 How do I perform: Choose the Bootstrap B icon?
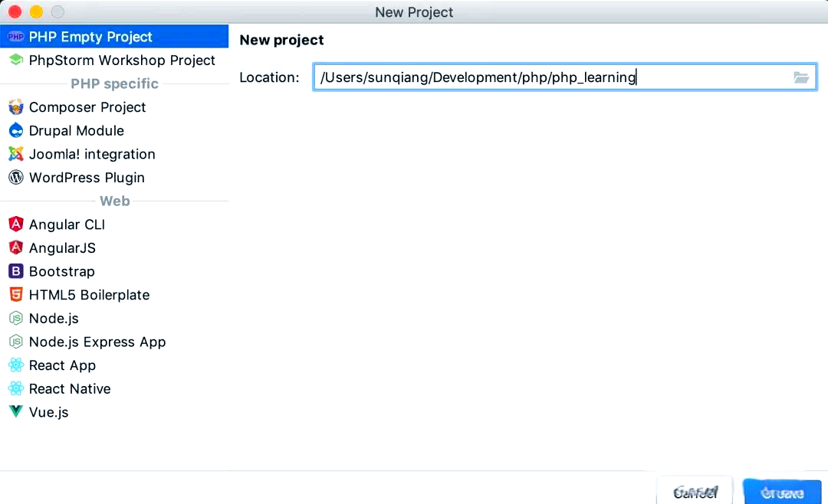(x=16, y=271)
